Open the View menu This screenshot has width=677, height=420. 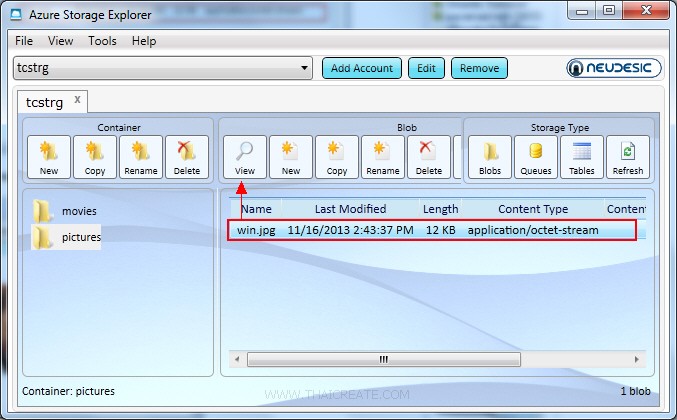[60, 41]
